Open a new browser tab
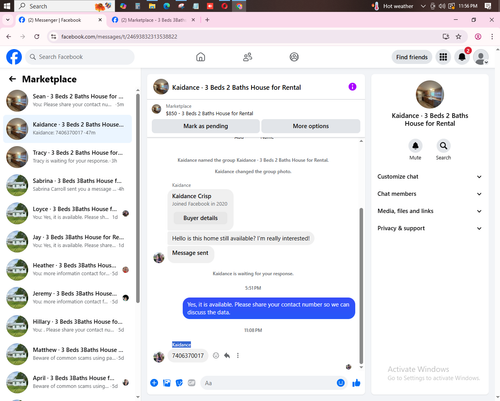 point(207,20)
